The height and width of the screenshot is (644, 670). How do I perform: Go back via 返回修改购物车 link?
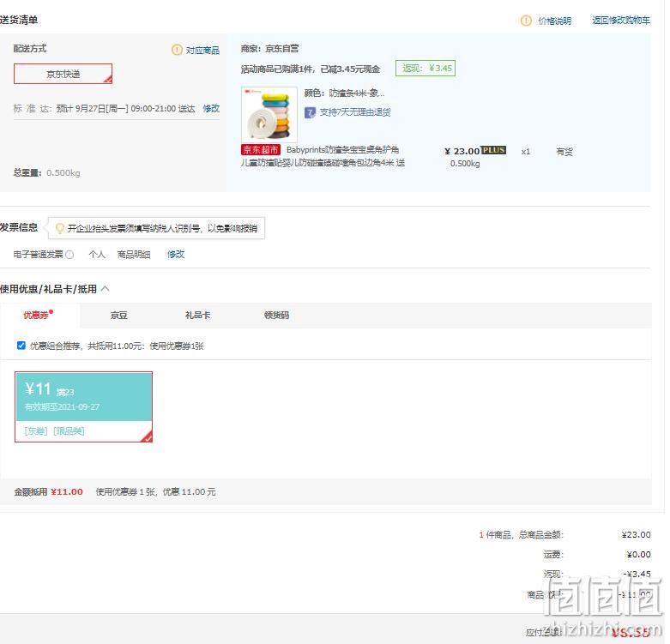pos(621,20)
